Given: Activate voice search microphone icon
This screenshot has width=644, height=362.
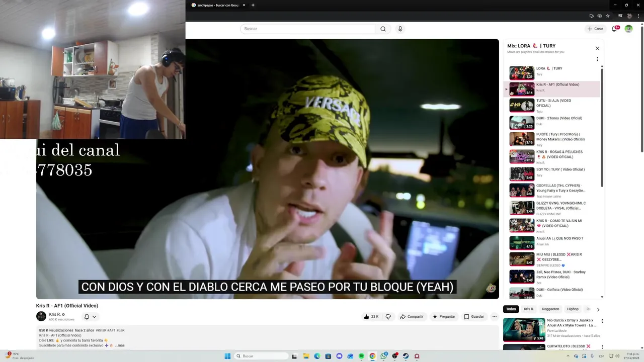Looking at the screenshot, I should (400, 29).
